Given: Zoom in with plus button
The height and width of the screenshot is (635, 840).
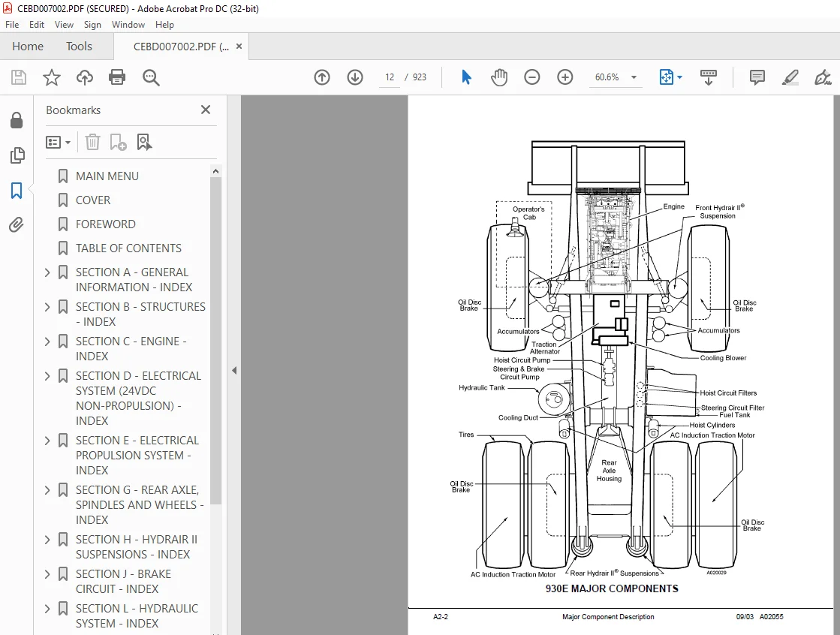Looking at the screenshot, I should pos(565,77).
